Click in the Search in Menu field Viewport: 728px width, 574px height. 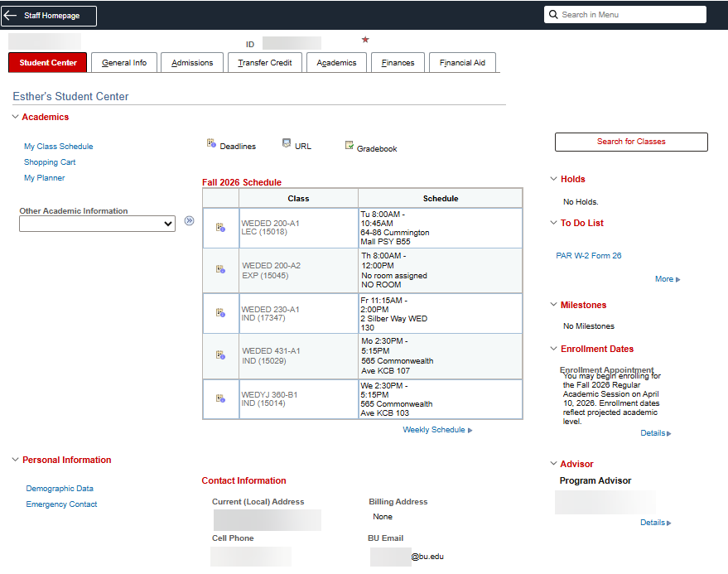pos(625,14)
